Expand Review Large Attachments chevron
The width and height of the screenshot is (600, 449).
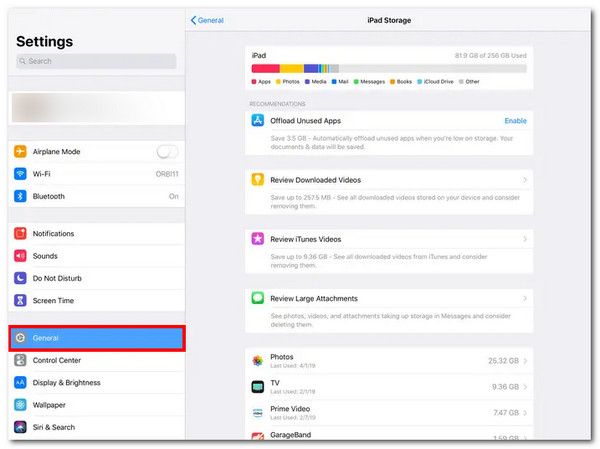click(x=525, y=298)
